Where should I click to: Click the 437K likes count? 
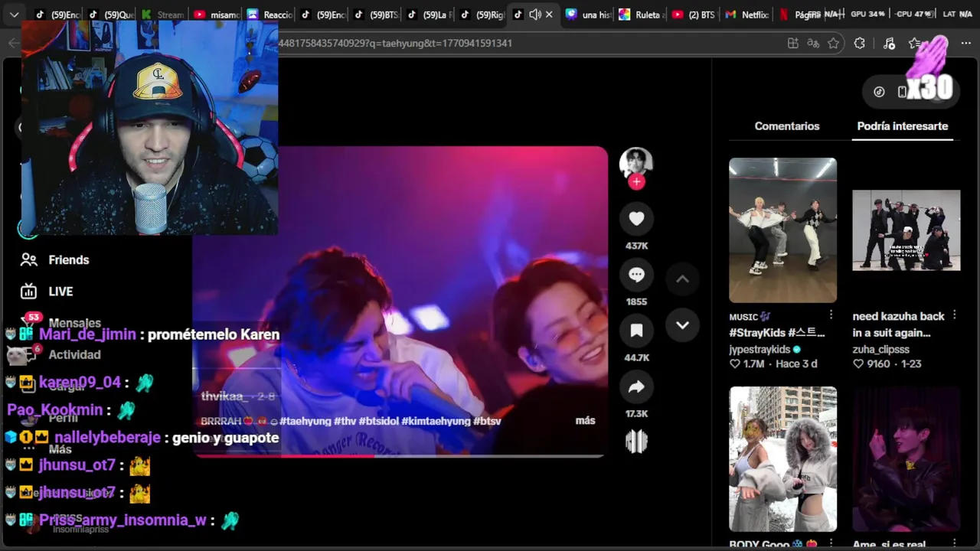click(636, 246)
